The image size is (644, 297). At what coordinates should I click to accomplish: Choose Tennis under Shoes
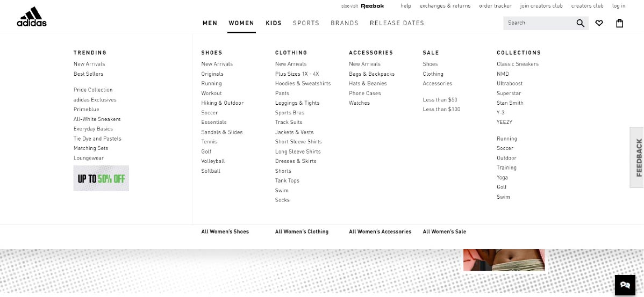tap(209, 142)
